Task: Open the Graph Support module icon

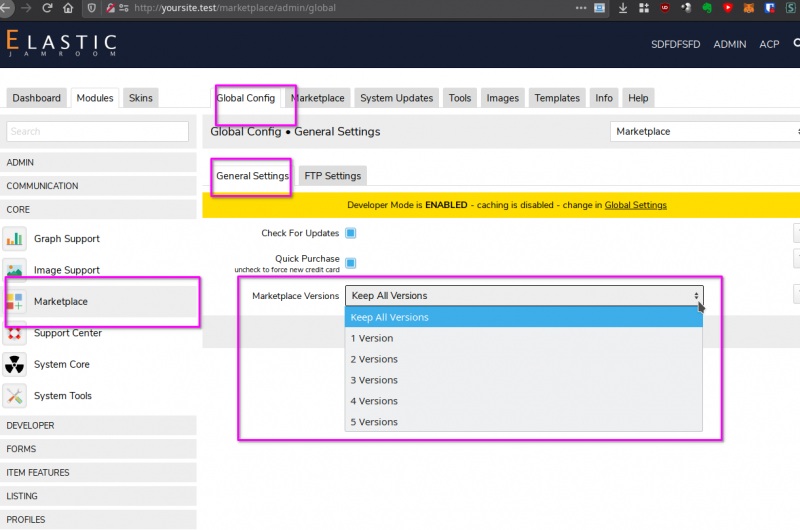Action: click(15, 239)
